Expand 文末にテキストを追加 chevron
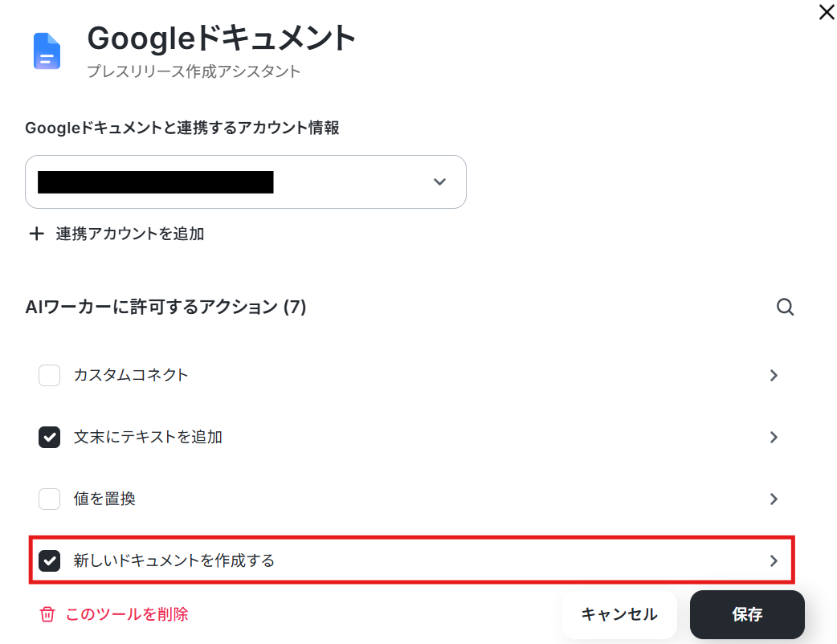Image resolution: width=837 pixels, height=644 pixels. (x=774, y=437)
